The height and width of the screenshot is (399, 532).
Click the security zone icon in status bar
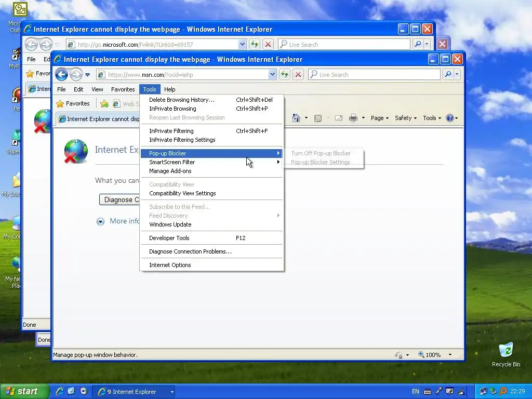coord(398,355)
